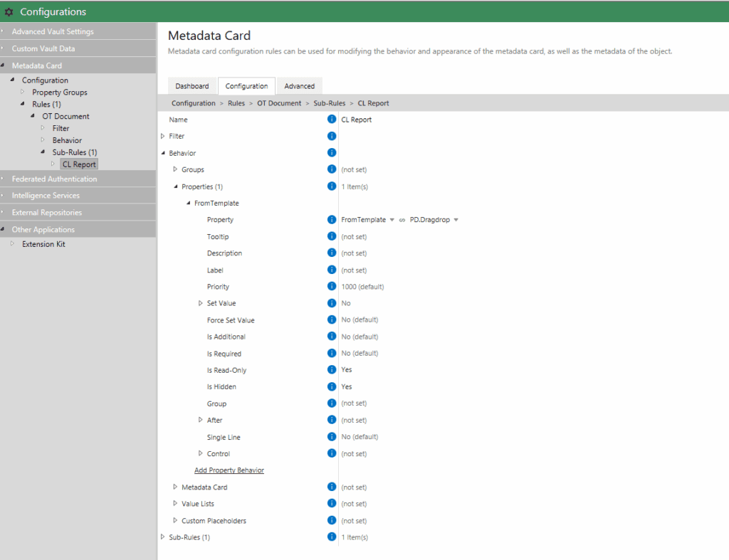Click info icon beside Priority row
This screenshot has width=729, height=560.
pyautogui.click(x=332, y=287)
